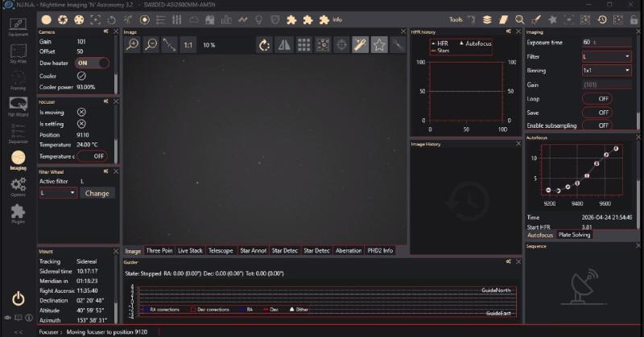This screenshot has height=337, width=644.
Task: Select the Autofocus tab at panel bottom
Action: pyautogui.click(x=540, y=235)
